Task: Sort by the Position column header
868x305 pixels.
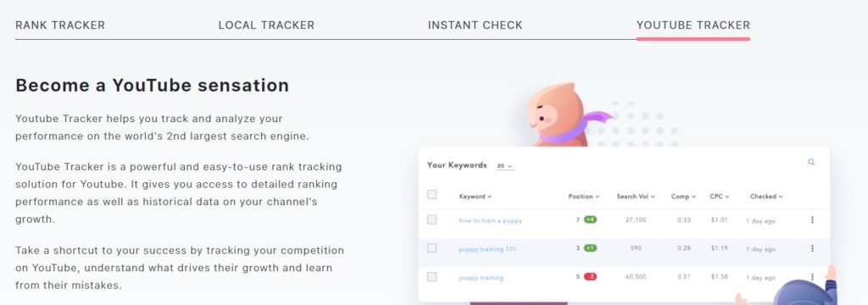Action: coord(583,197)
